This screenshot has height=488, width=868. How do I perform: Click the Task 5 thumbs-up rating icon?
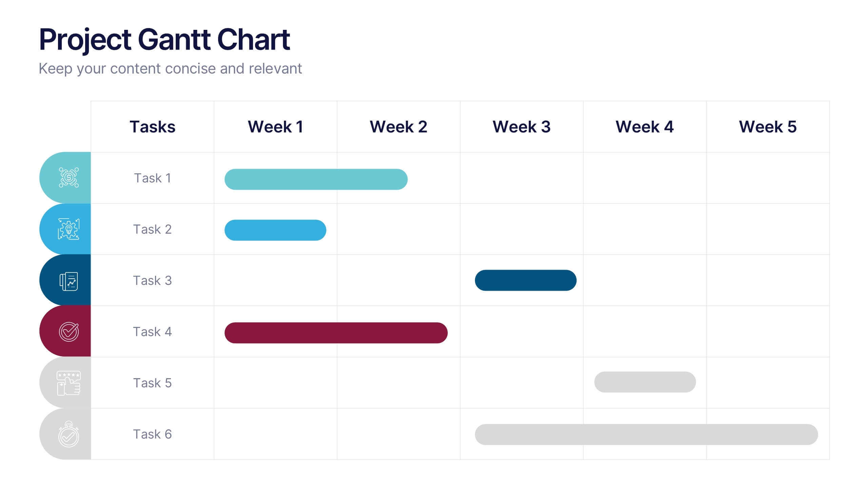69,383
